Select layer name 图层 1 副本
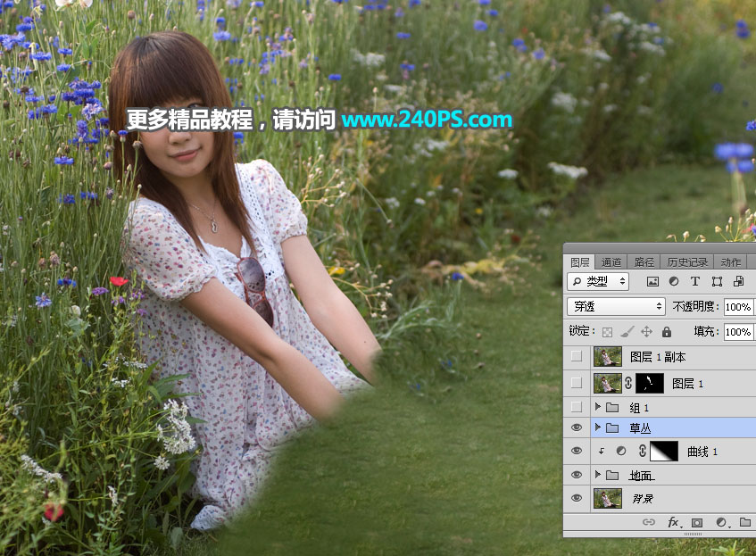The image size is (756, 556). click(x=658, y=357)
